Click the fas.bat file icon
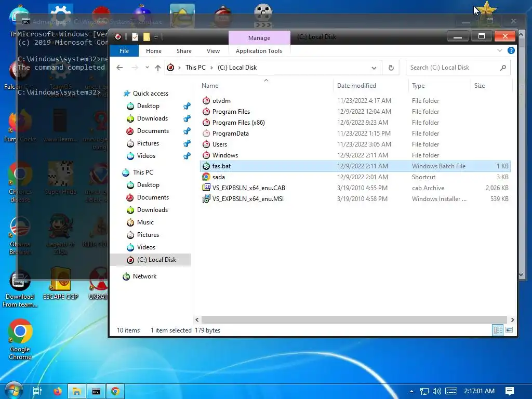 click(x=206, y=166)
